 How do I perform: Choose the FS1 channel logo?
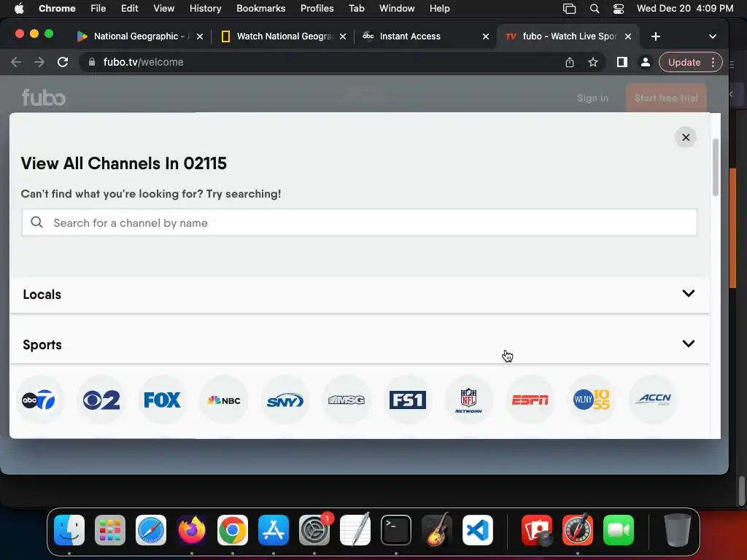[x=408, y=400]
